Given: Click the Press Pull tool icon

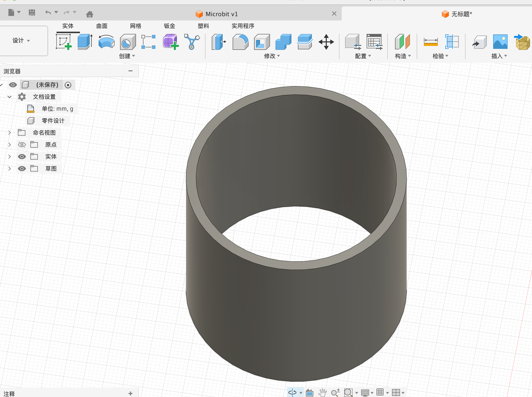Looking at the screenshot, I should click(x=218, y=42).
